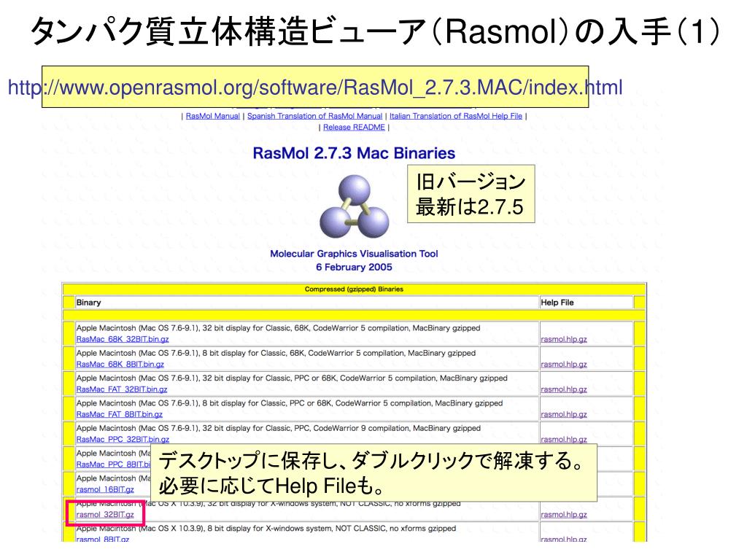Screen dimensions: 747x560
Task: Click description '8 bit display for X-windows system'
Action: (266, 529)
